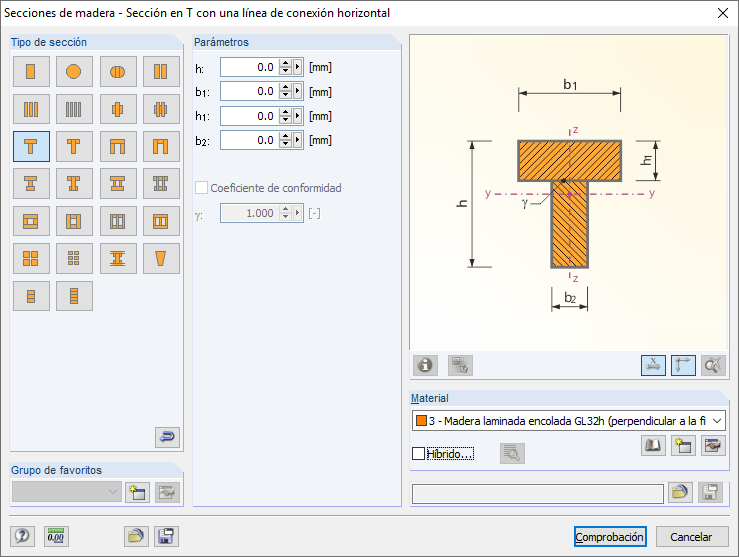Viewport: 739px width, 557px height.
Task: Click the orange material color swatch
Action: (421, 420)
